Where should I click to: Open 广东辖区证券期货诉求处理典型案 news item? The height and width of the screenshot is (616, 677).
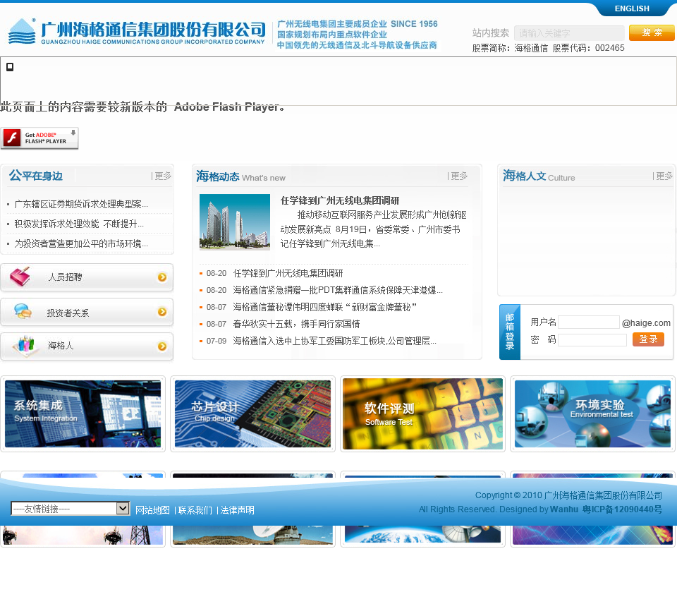coord(81,205)
